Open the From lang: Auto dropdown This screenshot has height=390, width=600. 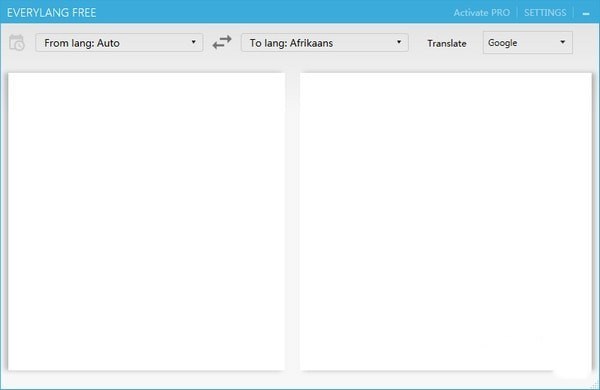[x=119, y=42]
